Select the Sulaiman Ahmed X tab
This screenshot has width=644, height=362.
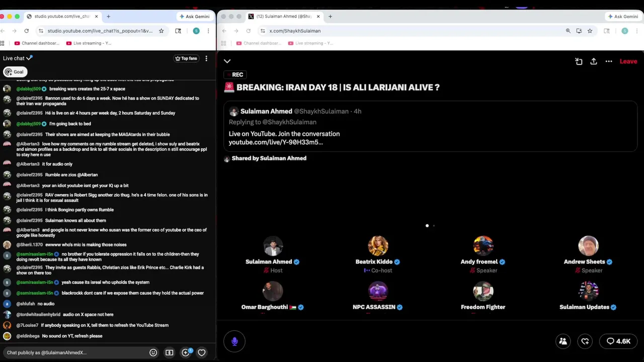click(284, 17)
